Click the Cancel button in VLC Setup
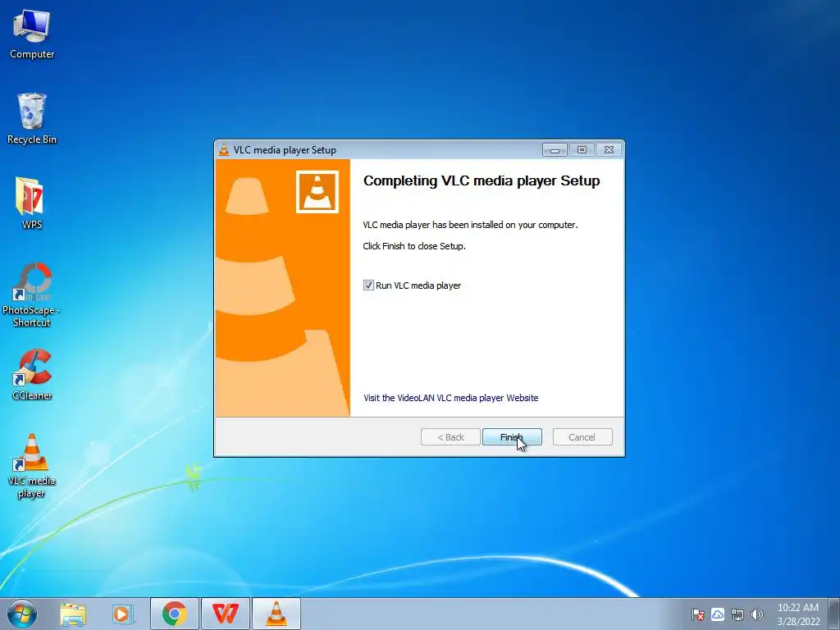This screenshot has height=630, width=840. (x=582, y=437)
